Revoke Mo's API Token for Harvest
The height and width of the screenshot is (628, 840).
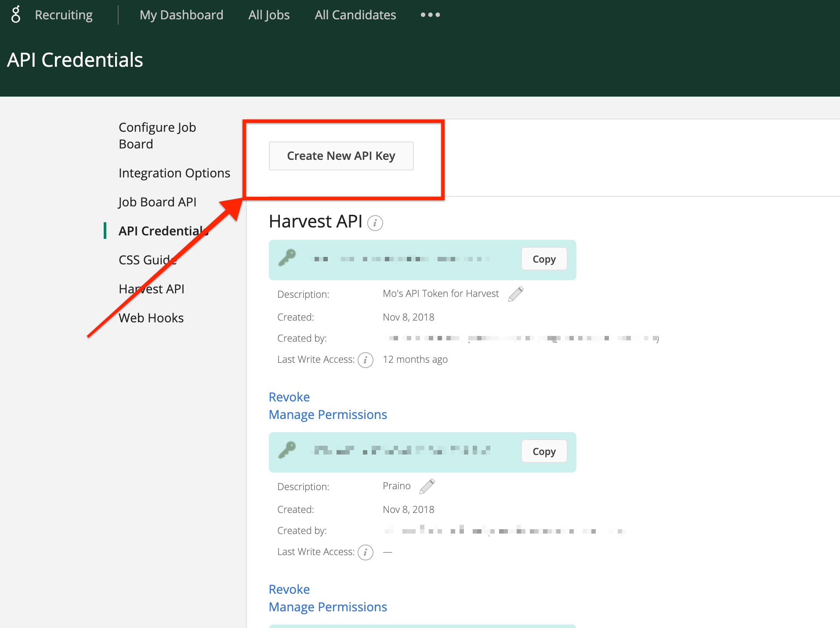(x=289, y=397)
